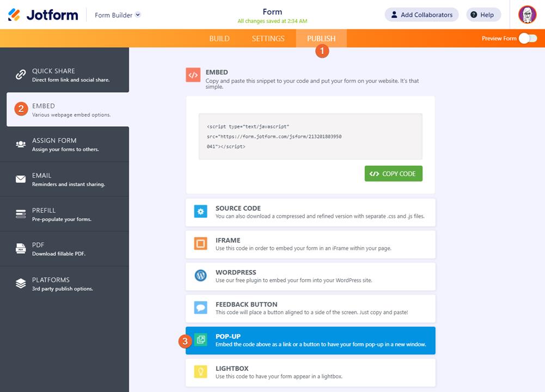The width and height of the screenshot is (545, 392).
Task: Open the WORDPRESS embed option
Action: pyautogui.click(x=310, y=276)
